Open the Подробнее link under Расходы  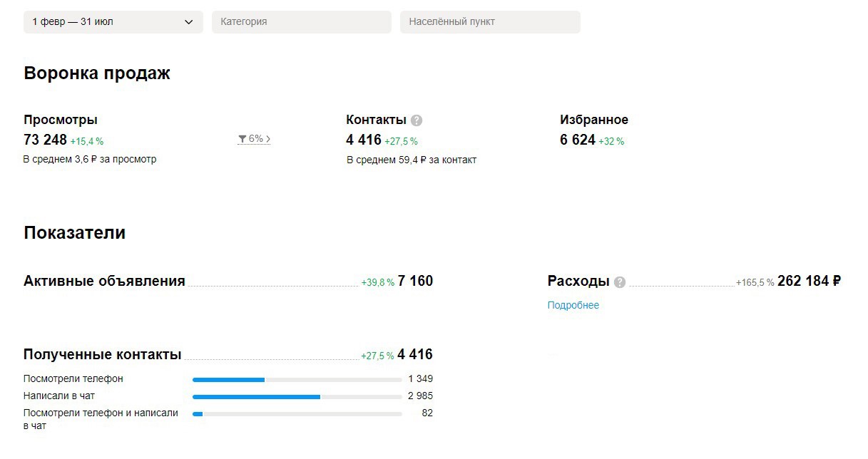[x=573, y=305]
